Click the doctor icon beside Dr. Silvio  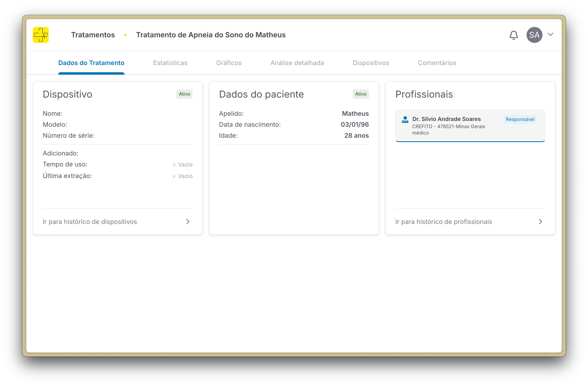click(405, 119)
